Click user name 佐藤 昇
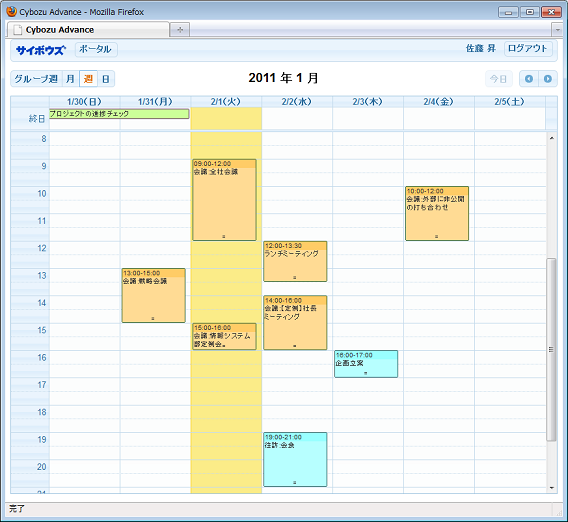The image size is (568, 522). 480,49
